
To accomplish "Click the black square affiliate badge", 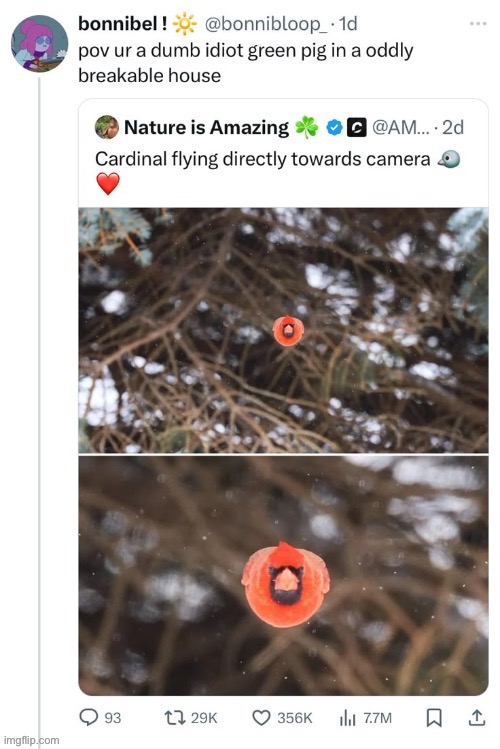I will tap(356, 128).
